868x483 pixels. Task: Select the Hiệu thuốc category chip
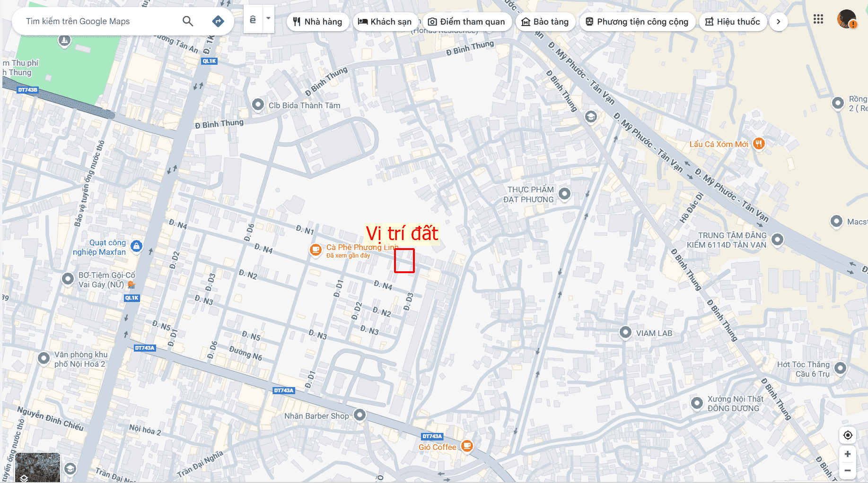[733, 22]
